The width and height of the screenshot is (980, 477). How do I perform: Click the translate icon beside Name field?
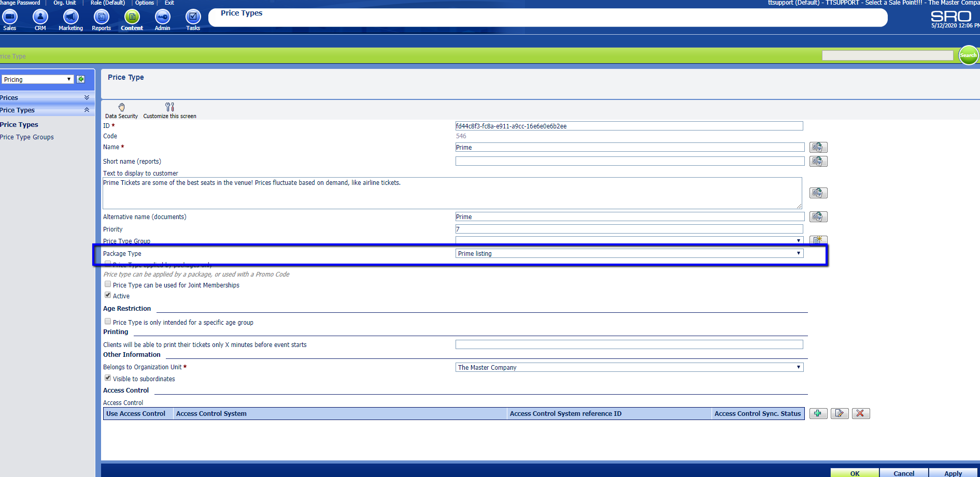pyautogui.click(x=818, y=148)
